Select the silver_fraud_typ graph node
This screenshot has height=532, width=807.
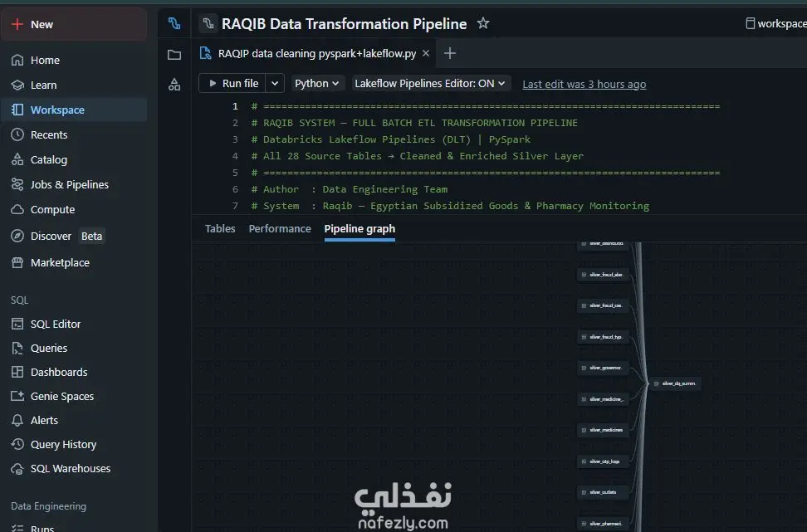pos(603,337)
